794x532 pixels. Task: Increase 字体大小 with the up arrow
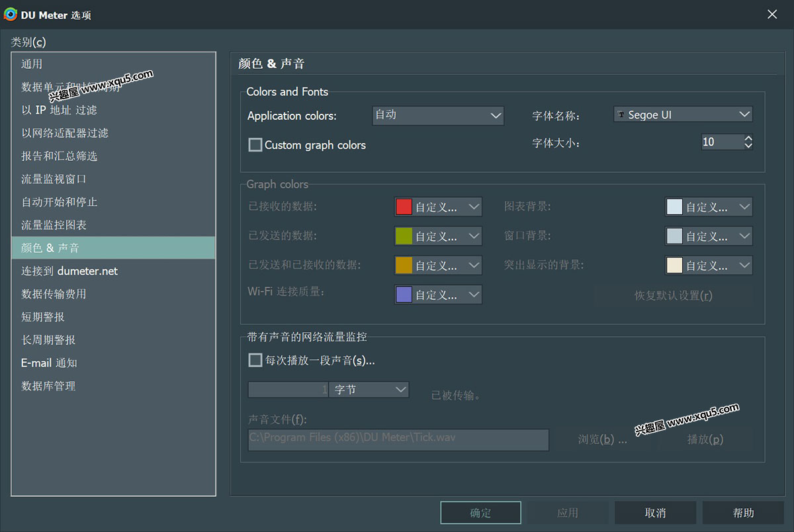click(748, 138)
